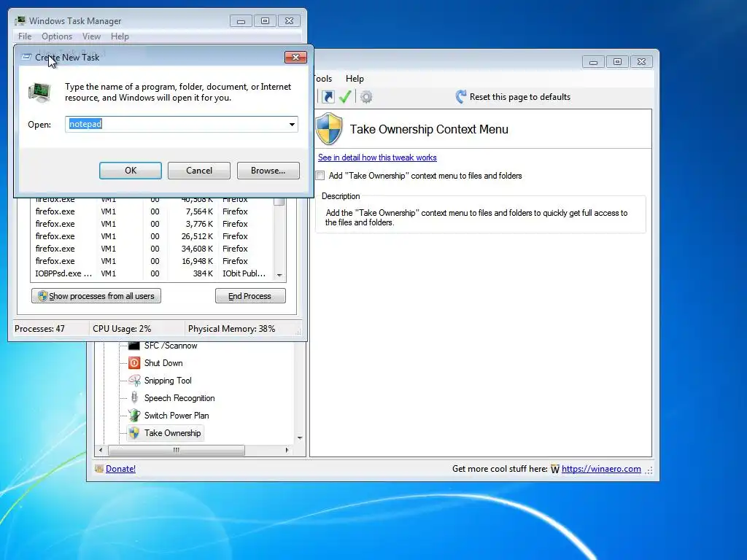This screenshot has height=560, width=747.
Task: Open the File menu in Task Manager
Action: point(25,36)
